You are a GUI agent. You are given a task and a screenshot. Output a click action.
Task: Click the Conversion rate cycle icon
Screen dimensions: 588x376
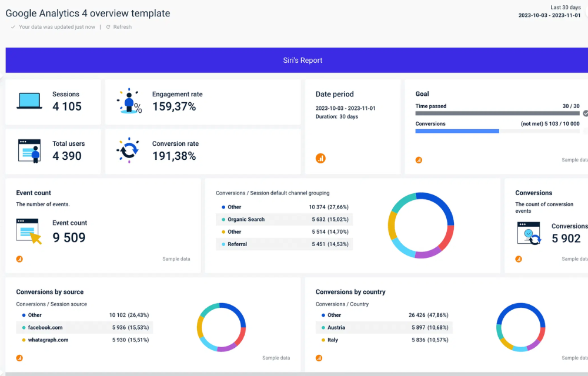click(x=128, y=150)
